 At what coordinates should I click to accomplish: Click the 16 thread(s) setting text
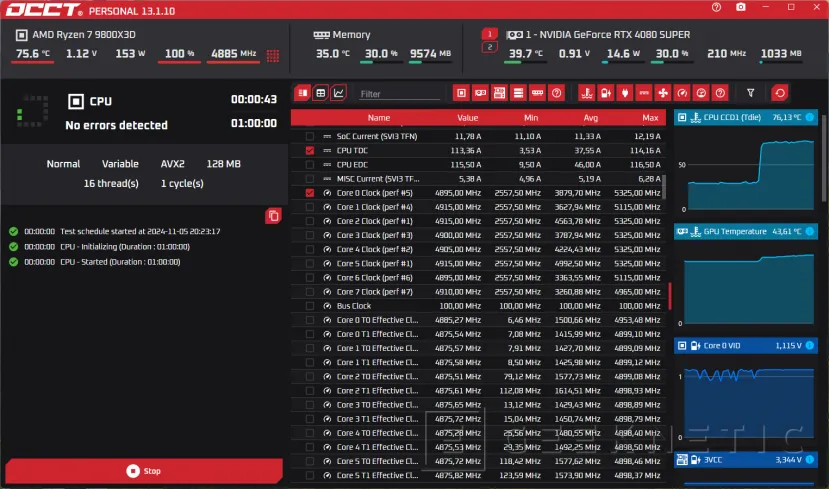(x=111, y=183)
